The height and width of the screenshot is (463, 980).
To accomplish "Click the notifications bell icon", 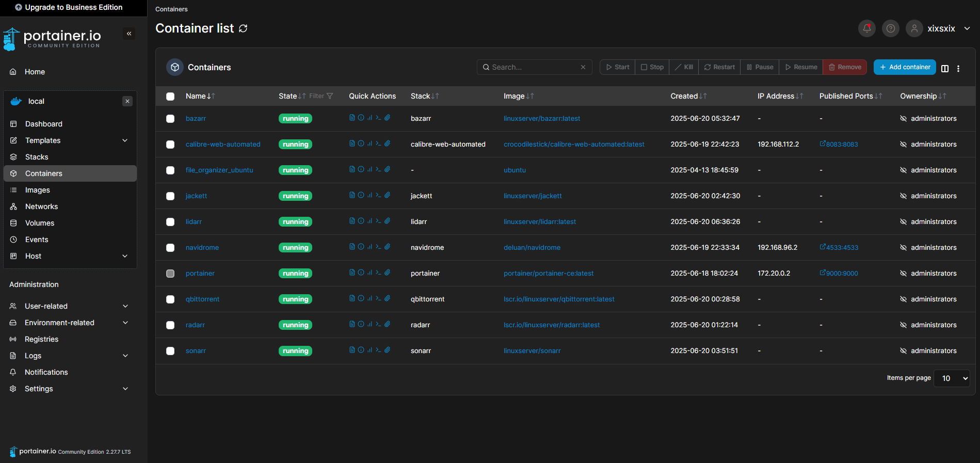I will [867, 28].
